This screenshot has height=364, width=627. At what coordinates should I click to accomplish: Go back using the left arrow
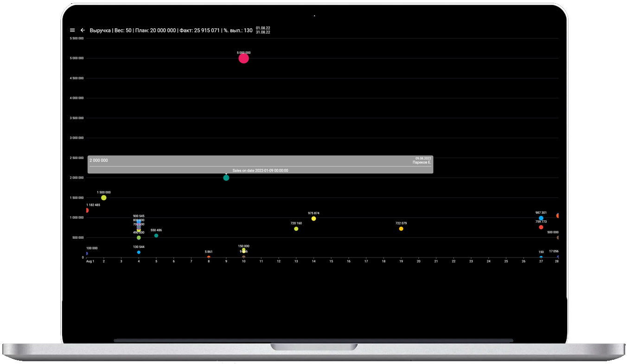click(x=83, y=30)
